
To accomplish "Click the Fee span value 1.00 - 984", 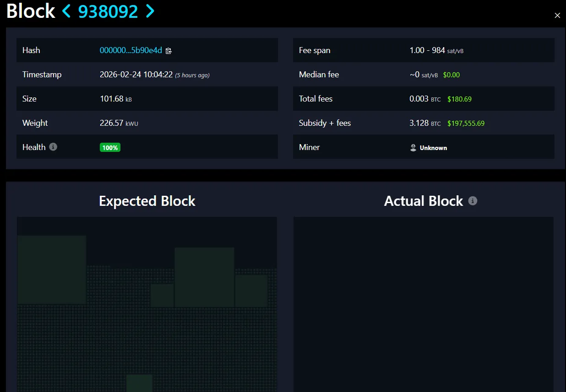I will (424, 50).
